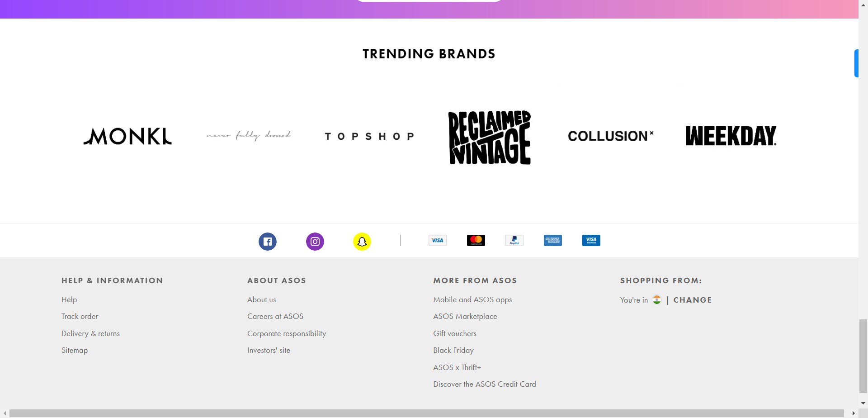868x418 pixels.
Task: Open the Monki brand logo
Action: (127, 136)
